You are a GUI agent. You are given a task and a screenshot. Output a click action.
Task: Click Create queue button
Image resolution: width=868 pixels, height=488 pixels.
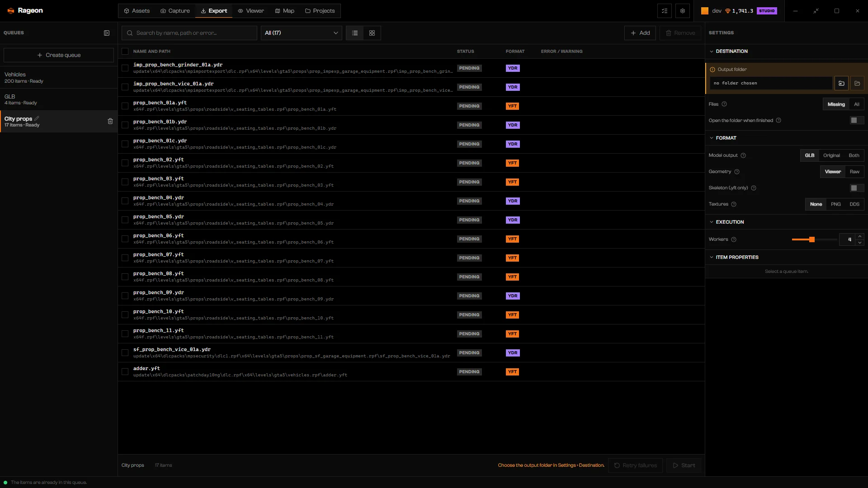pyautogui.click(x=59, y=55)
